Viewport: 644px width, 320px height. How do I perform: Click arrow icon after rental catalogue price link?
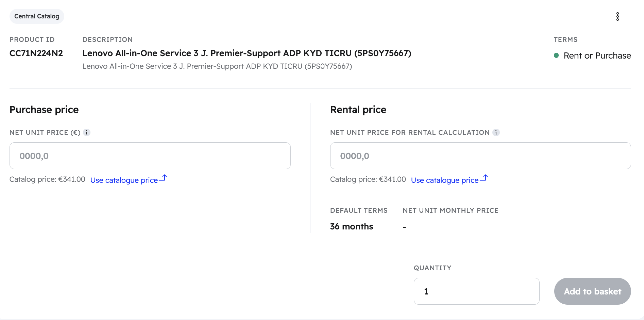(484, 178)
